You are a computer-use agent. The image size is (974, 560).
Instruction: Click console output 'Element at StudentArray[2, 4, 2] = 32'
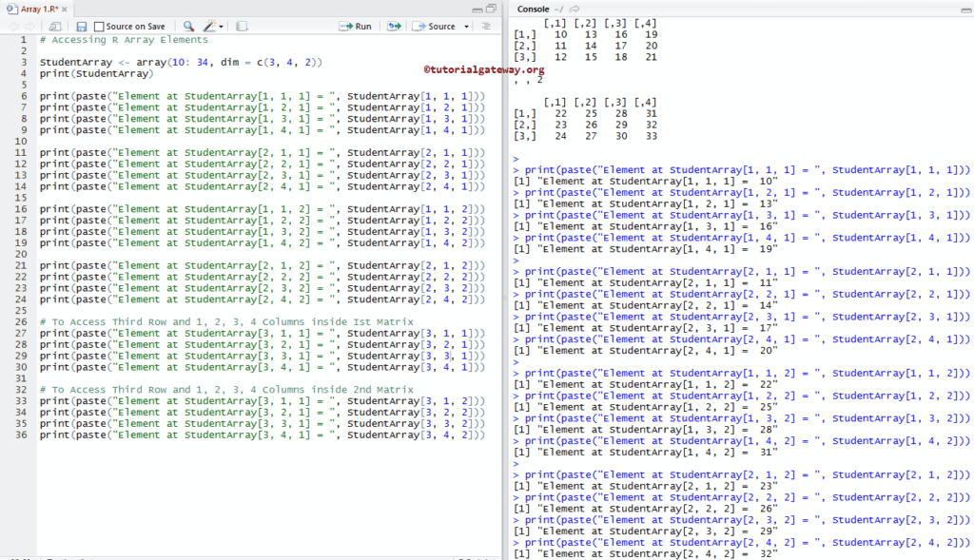[646, 553]
